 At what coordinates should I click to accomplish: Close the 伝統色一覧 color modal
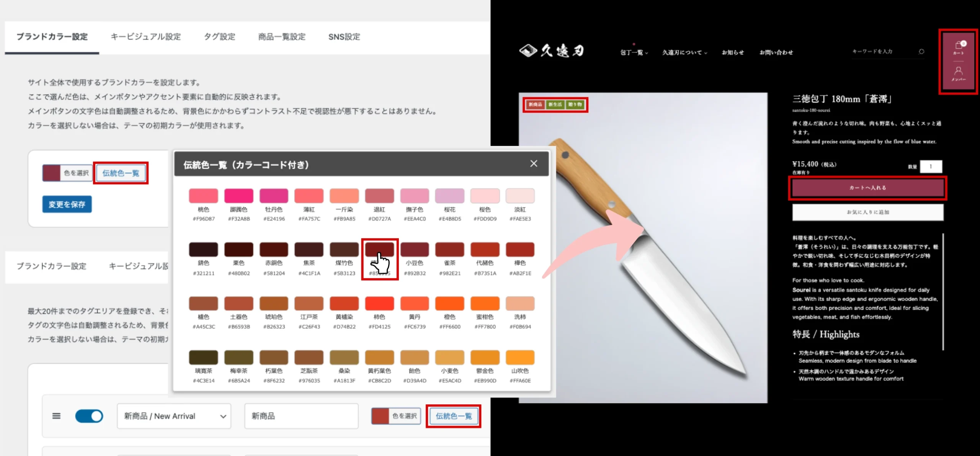point(533,163)
